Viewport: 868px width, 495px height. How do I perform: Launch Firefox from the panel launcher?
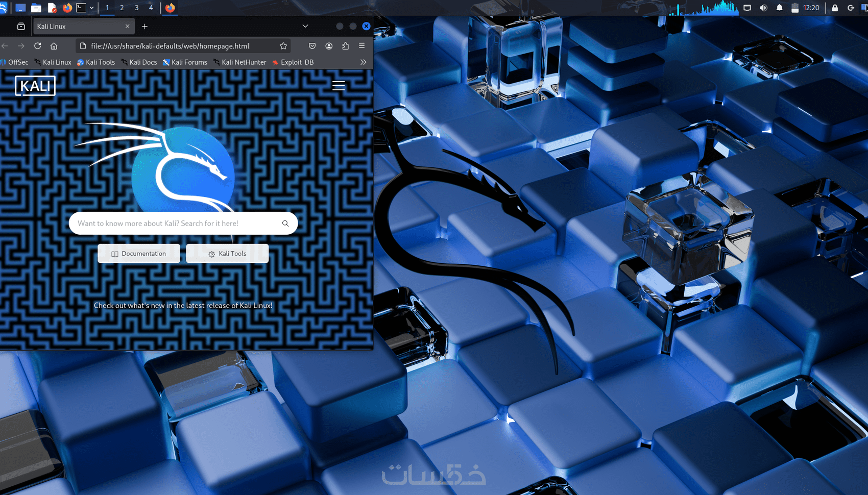click(67, 8)
